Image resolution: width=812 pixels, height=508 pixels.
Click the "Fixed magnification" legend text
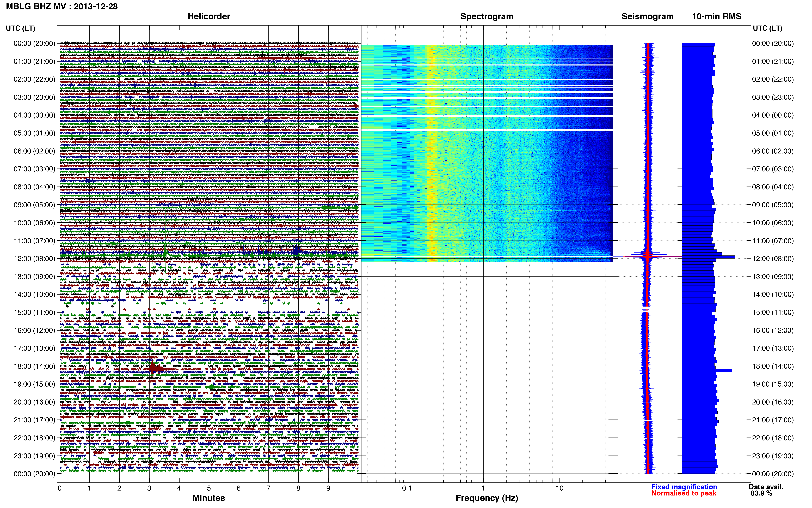[684, 487]
